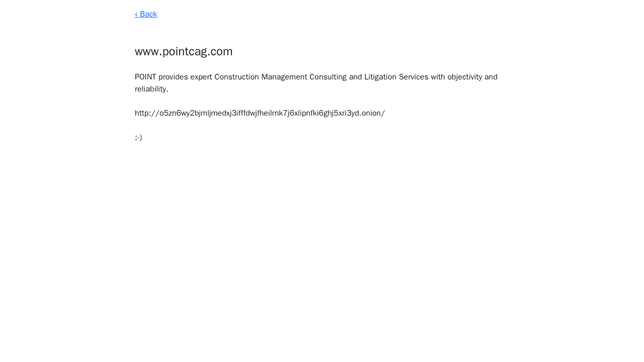Click the phrase Construction Management
The width and height of the screenshot is (644, 362).
[x=261, y=77]
